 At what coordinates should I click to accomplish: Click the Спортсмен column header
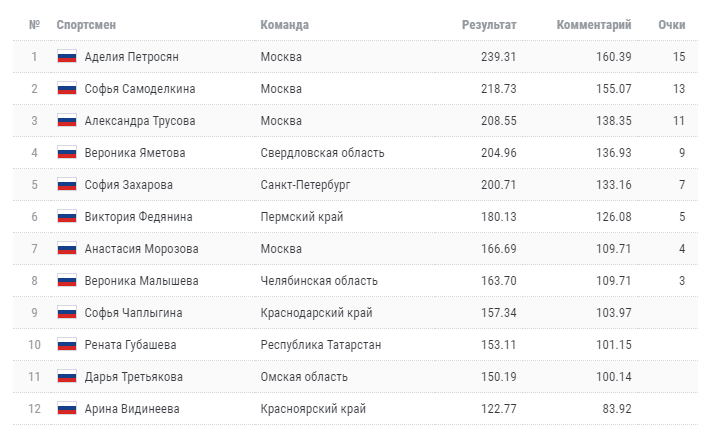(86, 25)
